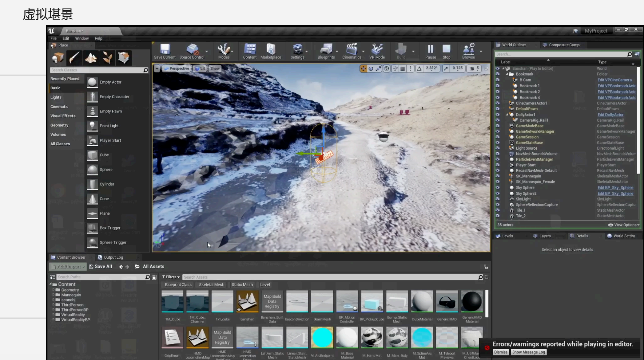Open the Modes toolbar button
The height and width of the screenshot is (360, 644).
[224, 51]
